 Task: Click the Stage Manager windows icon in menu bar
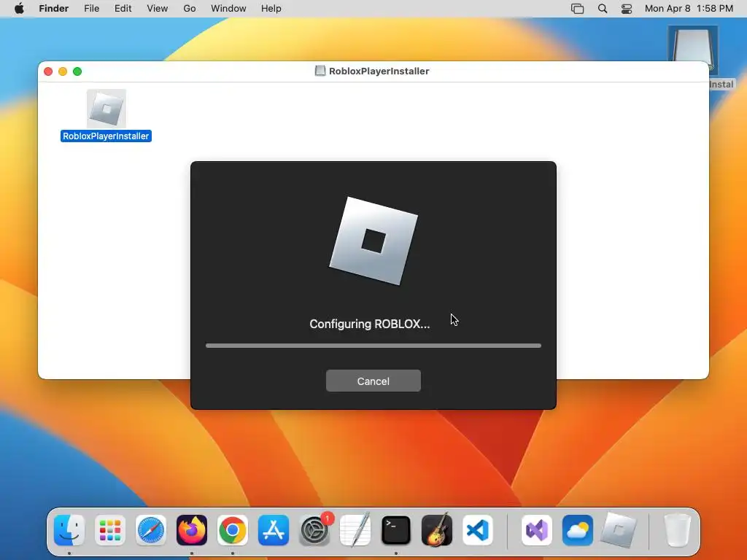578,9
